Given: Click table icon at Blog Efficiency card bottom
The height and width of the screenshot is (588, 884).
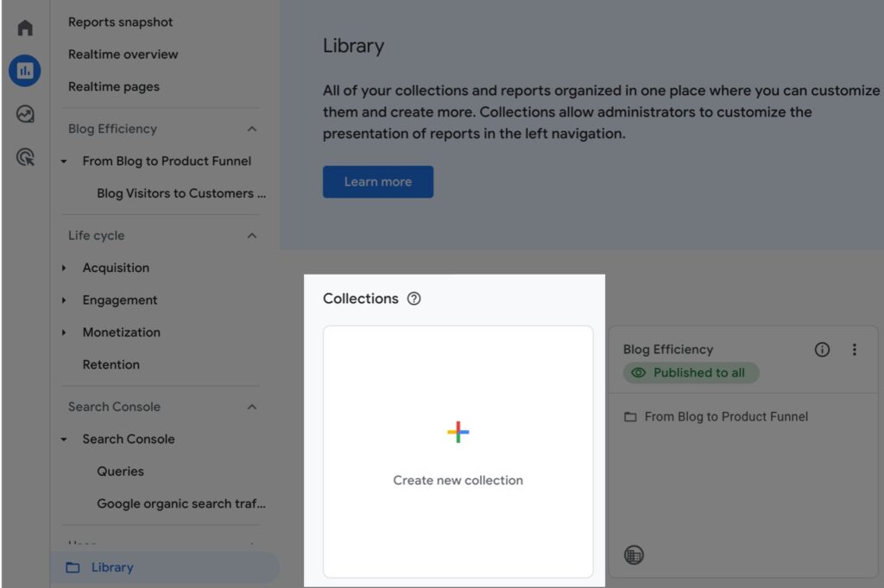Looking at the screenshot, I should [x=634, y=555].
